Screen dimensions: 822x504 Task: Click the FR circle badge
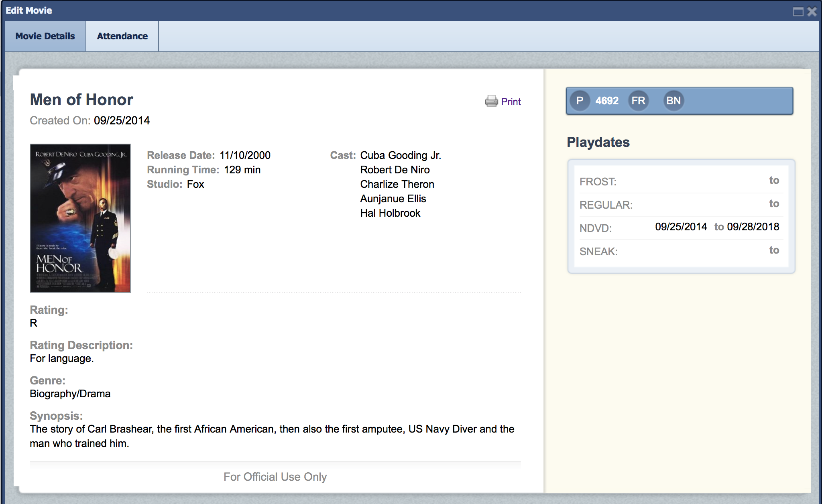pyautogui.click(x=638, y=101)
